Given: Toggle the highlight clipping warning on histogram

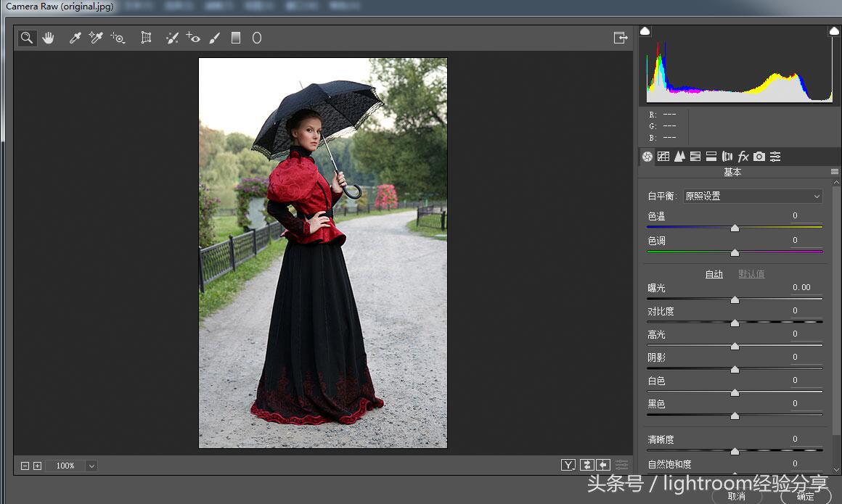Looking at the screenshot, I should [x=834, y=30].
